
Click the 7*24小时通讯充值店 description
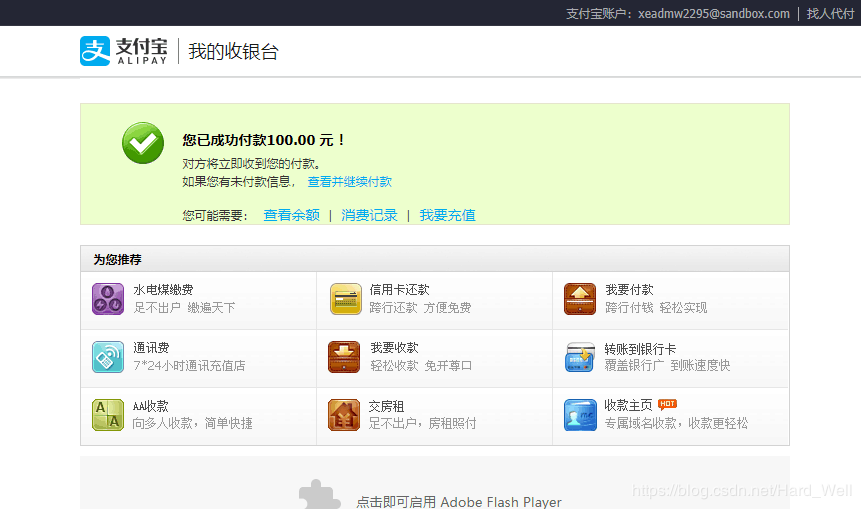189,366
